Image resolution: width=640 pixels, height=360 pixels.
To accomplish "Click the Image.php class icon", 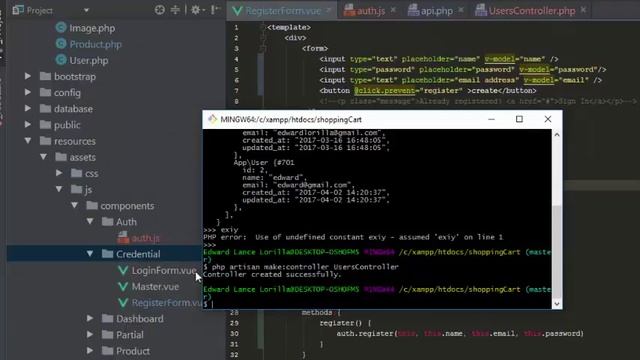I will tap(61, 28).
